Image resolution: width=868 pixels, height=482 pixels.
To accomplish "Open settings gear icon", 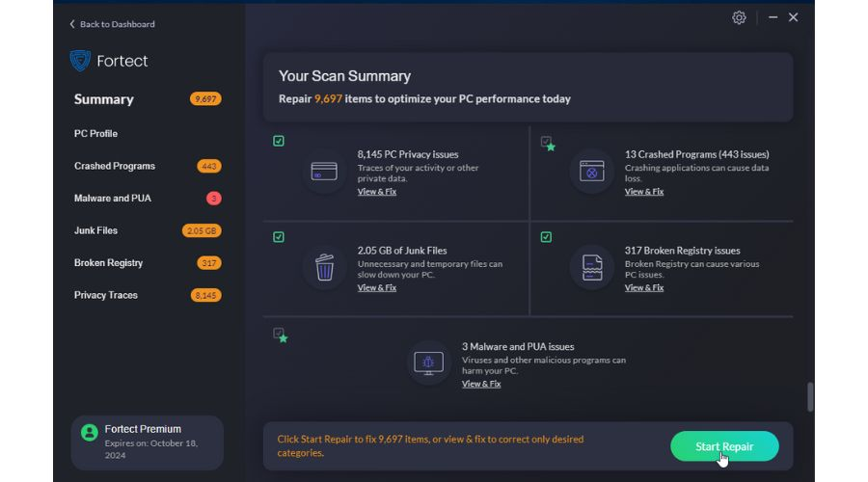I will (739, 17).
